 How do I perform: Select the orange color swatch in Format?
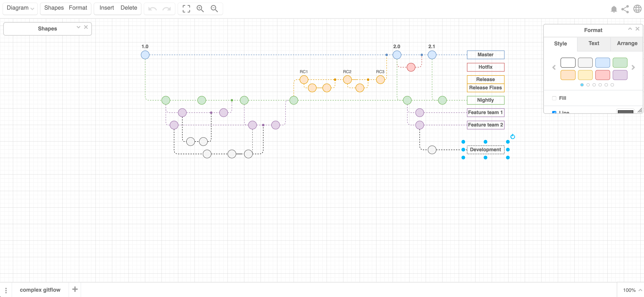coord(568,75)
